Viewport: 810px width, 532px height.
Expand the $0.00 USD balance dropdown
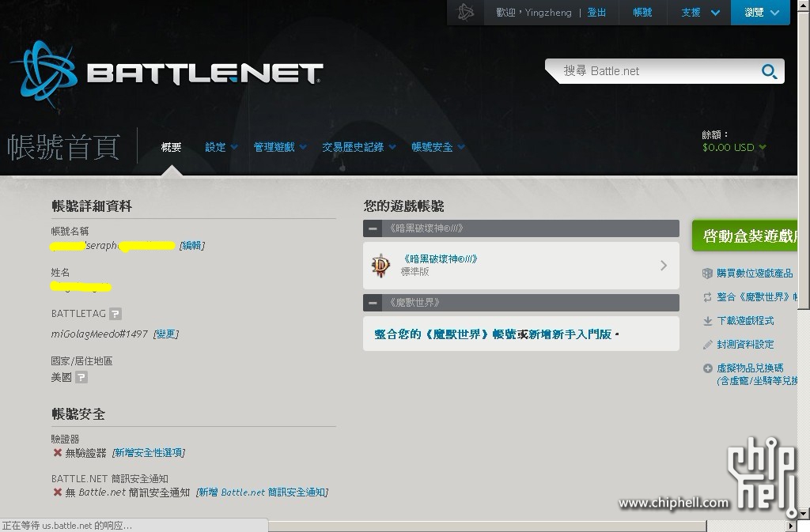[734, 148]
